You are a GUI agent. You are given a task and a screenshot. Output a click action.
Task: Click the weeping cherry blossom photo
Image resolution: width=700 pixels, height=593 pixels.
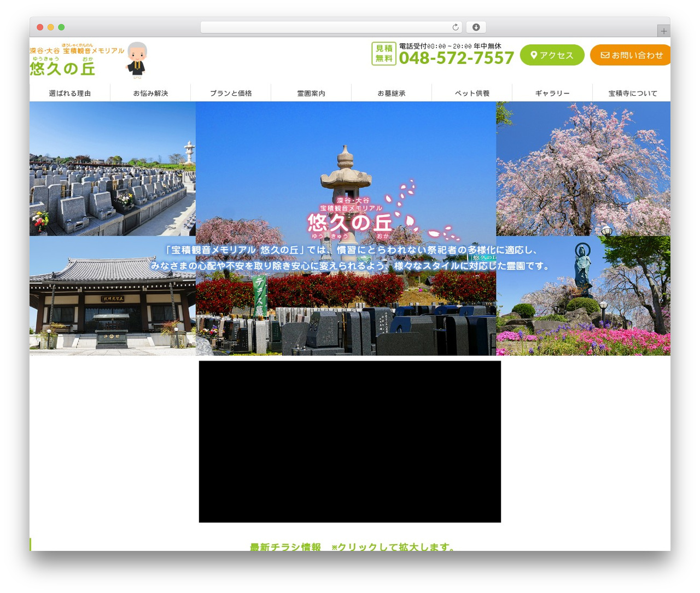tap(583, 168)
